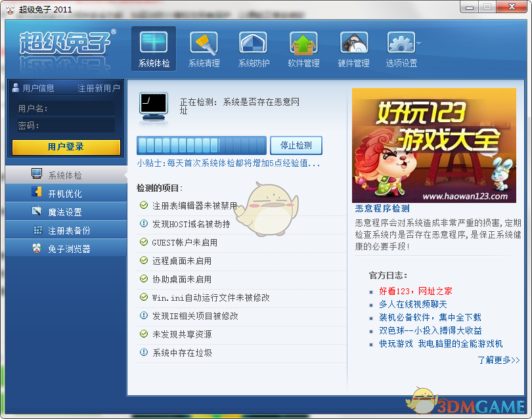Click the green check icon for 注册表编辑器未被禁用
The height and width of the screenshot is (419, 532).
144,205
